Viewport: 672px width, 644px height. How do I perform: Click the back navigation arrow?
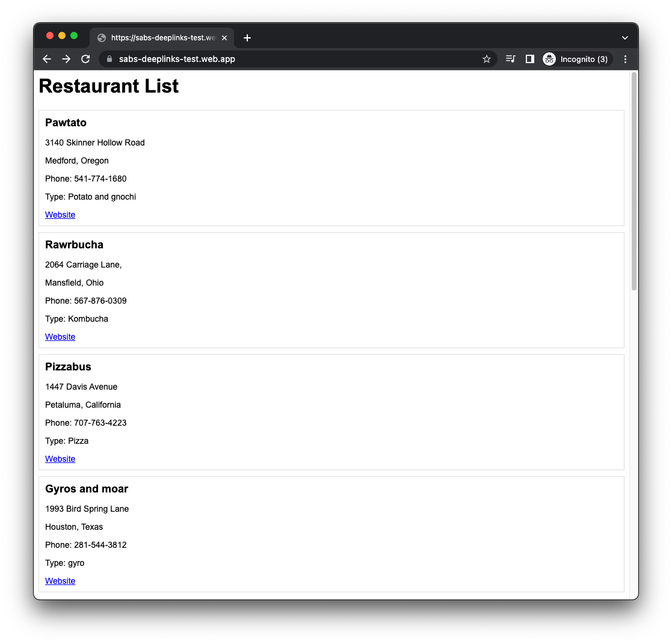(46, 59)
